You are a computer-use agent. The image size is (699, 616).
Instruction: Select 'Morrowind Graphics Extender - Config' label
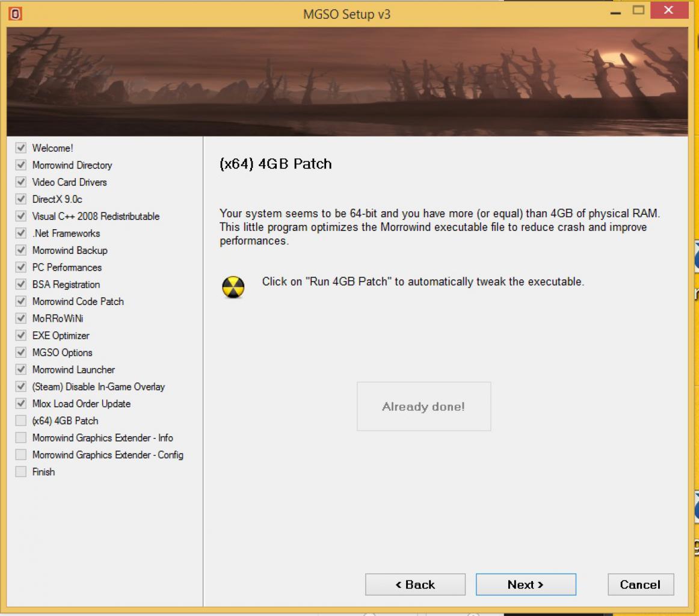pos(108,455)
